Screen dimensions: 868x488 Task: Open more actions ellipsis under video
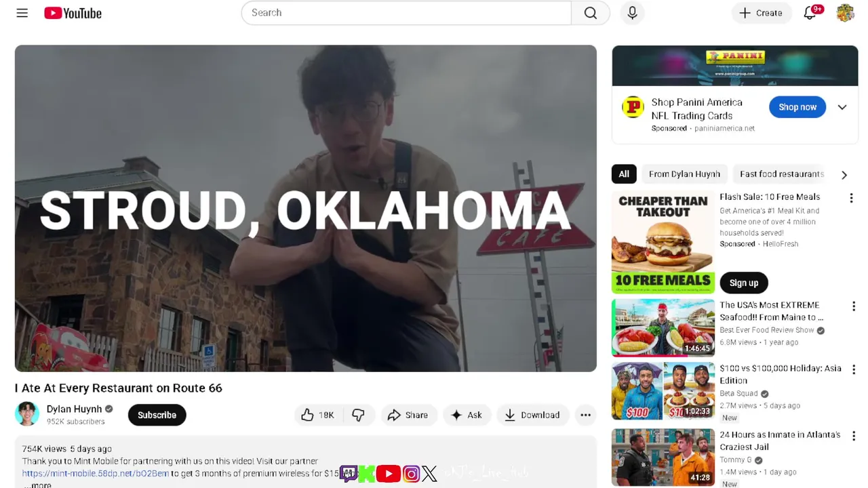pyautogui.click(x=585, y=415)
